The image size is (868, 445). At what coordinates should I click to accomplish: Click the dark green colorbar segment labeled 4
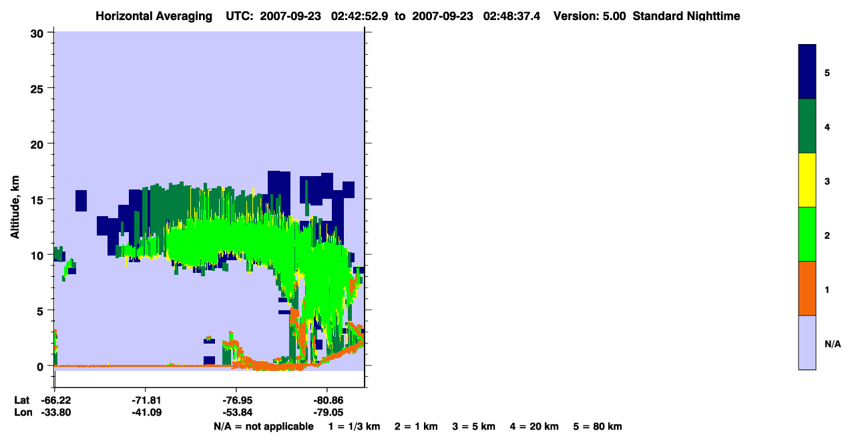tap(807, 126)
